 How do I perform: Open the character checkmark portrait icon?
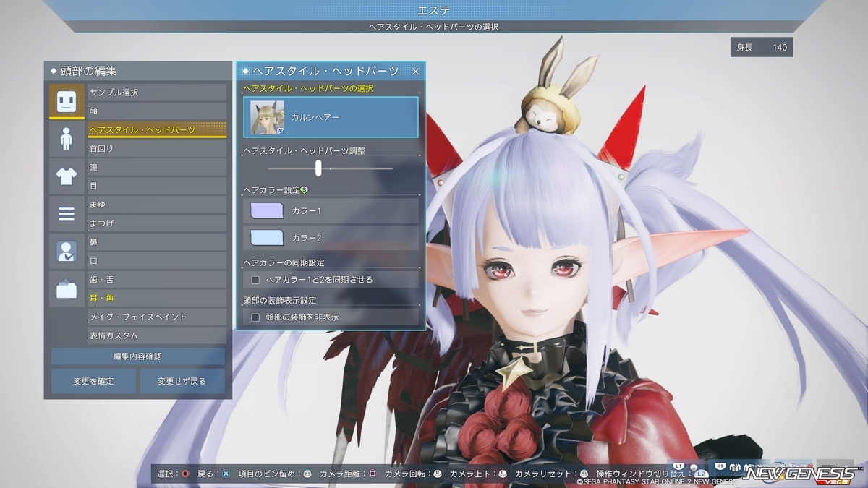pyautogui.click(x=67, y=251)
